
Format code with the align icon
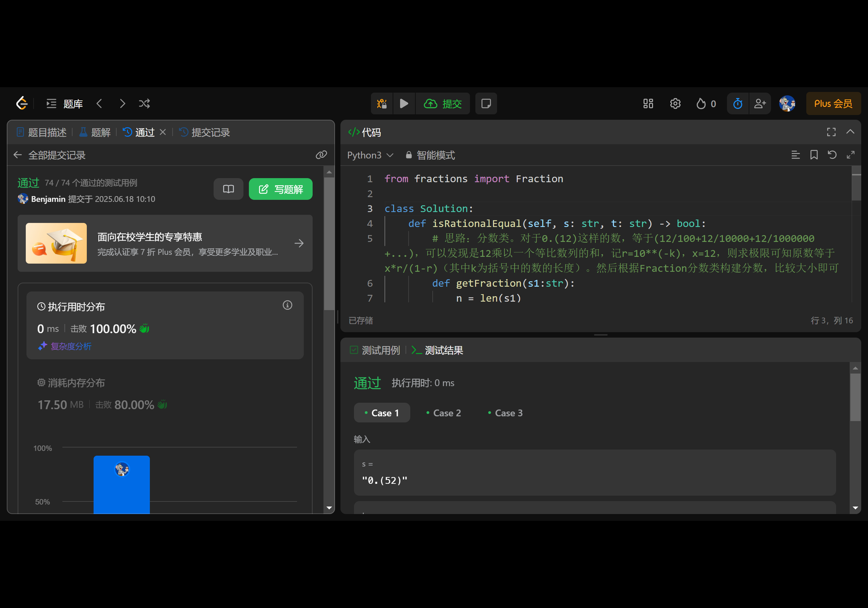[795, 155]
